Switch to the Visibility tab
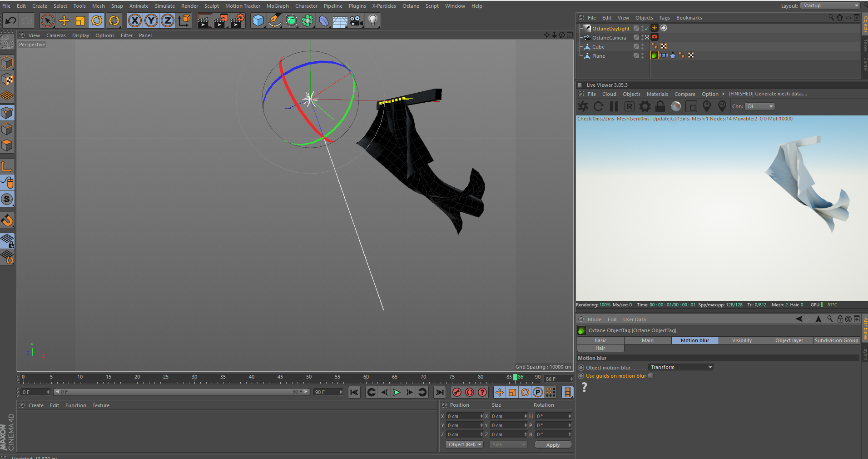868x459 pixels. 742,340
